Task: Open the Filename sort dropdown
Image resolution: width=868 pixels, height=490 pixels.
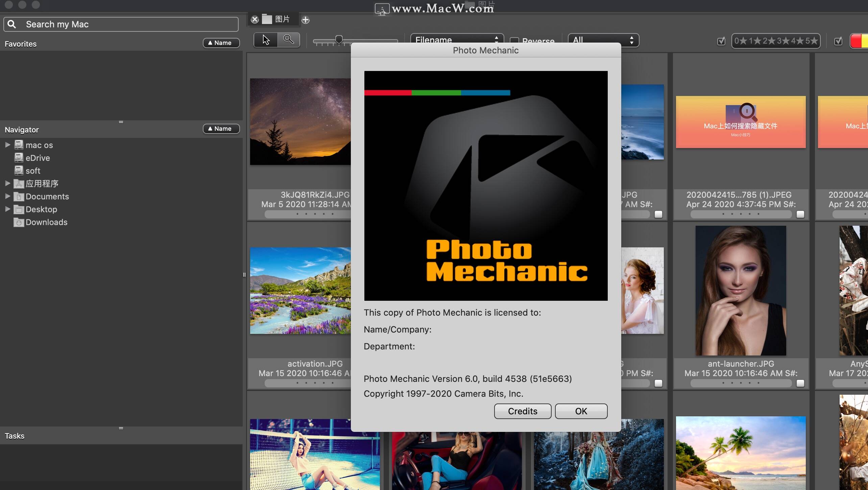Action: [x=457, y=40]
